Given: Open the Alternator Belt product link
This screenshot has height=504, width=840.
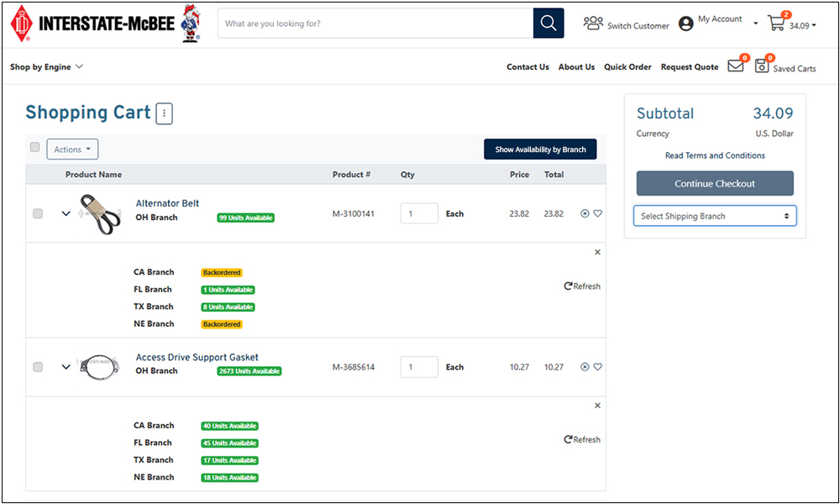Looking at the screenshot, I should (x=167, y=203).
